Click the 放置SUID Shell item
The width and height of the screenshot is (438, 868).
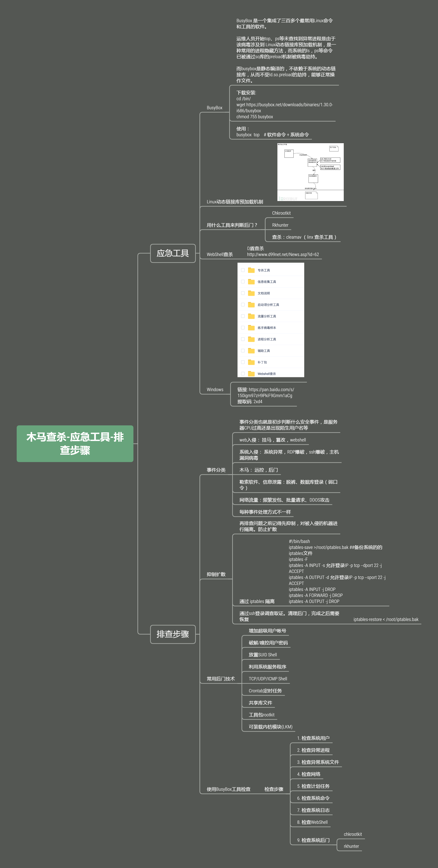pyautogui.click(x=263, y=655)
